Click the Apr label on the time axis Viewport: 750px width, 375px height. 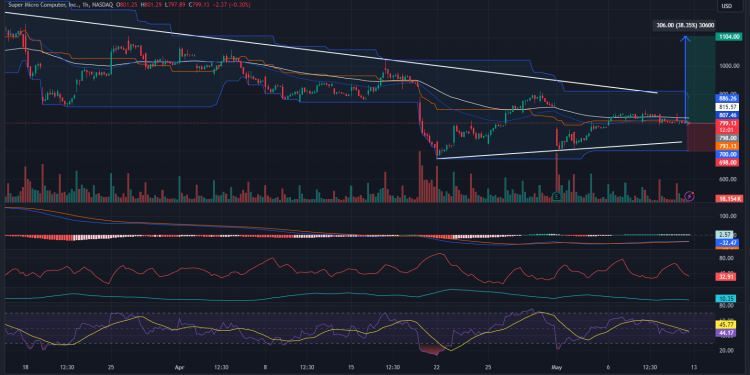[179, 368]
